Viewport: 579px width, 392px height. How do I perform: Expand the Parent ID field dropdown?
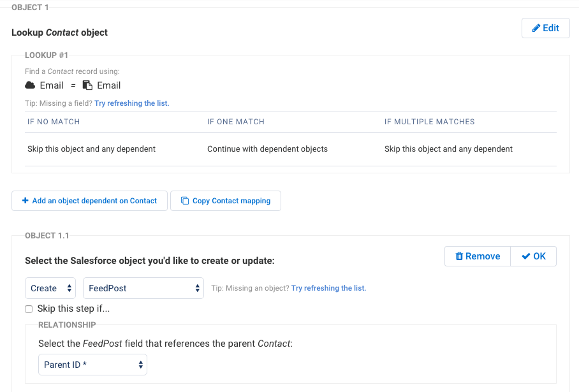click(x=92, y=365)
